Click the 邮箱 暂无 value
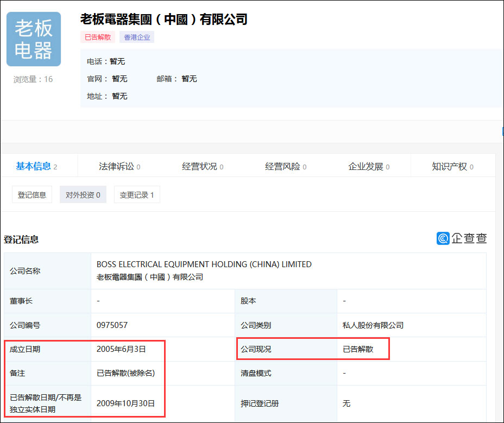This screenshot has width=504, height=423. point(189,79)
